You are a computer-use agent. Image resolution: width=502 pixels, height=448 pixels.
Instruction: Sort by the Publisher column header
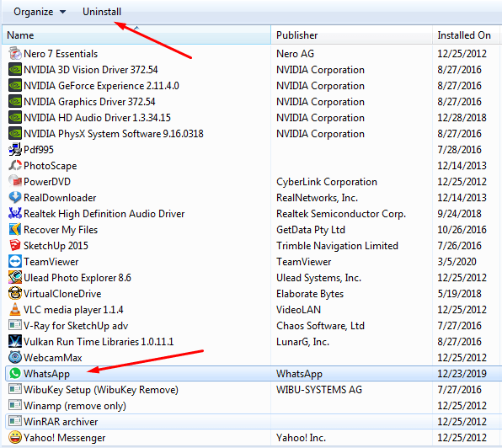[351, 35]
